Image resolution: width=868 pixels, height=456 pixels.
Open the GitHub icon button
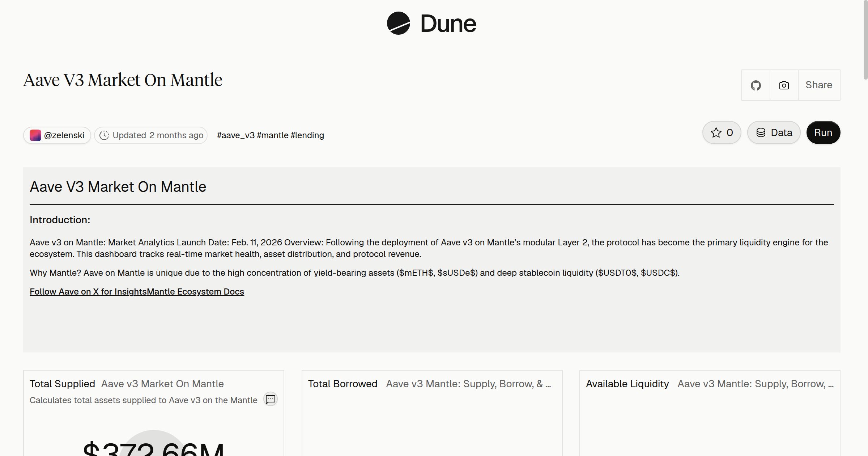pyautogui.click(x=756, y=85)
